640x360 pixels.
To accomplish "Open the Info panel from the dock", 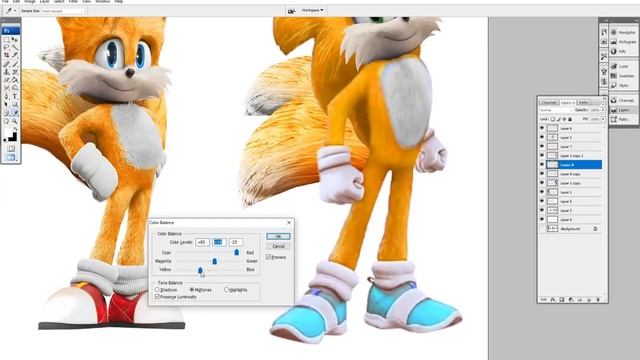I will click(x=623, y=51).
